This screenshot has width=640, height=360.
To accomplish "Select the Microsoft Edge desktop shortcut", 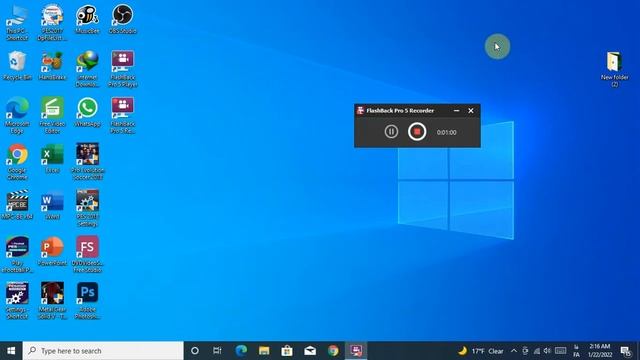I will click(x=17, y=116).
